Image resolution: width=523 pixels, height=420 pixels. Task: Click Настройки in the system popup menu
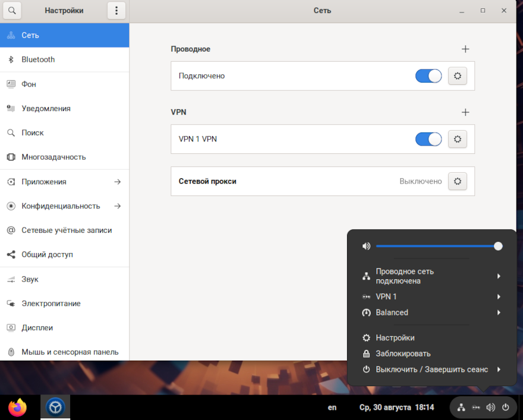click(x=395, y=338)
